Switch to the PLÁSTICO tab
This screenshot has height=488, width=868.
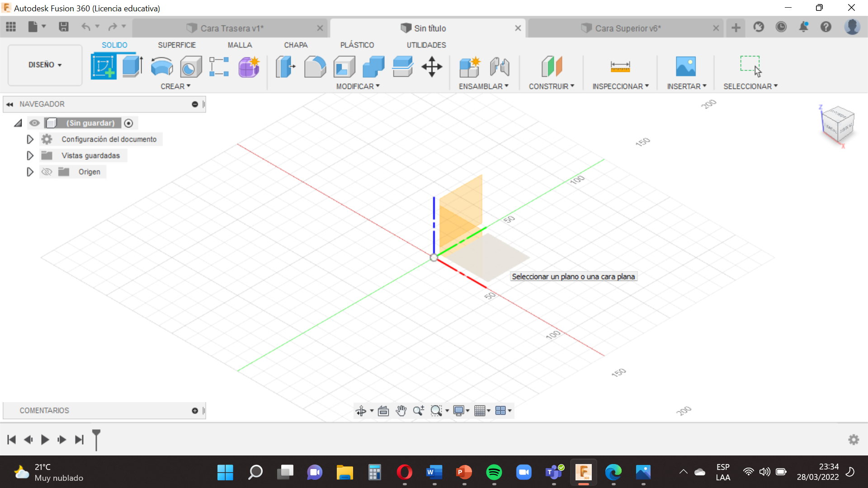(x=357, y=45)
